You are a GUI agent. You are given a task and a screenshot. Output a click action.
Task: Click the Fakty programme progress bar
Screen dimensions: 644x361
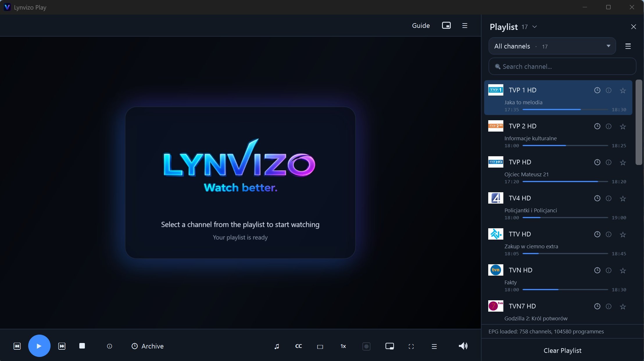(565, 290)
